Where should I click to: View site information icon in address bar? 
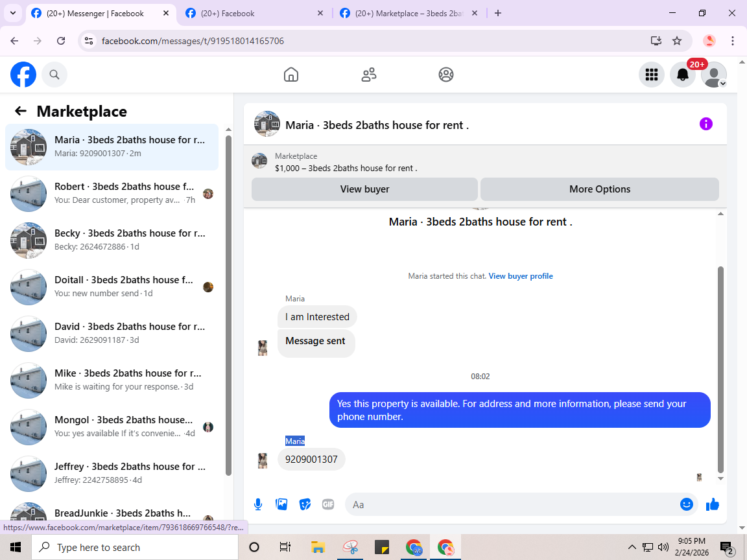89,41
